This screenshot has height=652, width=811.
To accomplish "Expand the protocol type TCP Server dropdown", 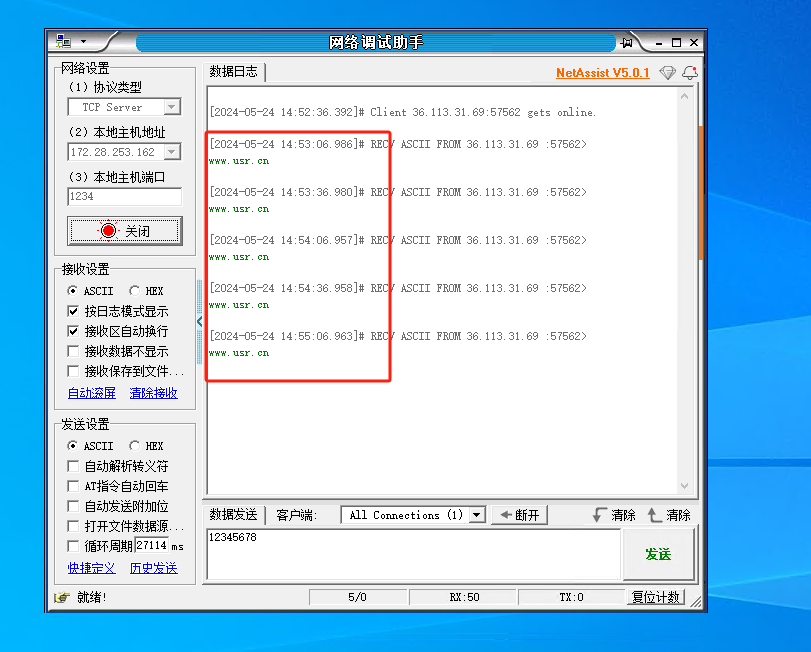I will pyautogui.click(x=172, y=107).
